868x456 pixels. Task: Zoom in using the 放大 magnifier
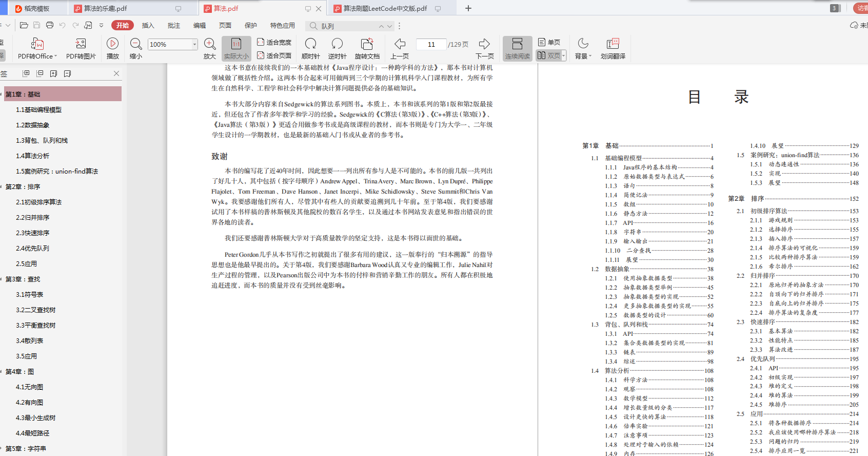(x=210, y=44)
